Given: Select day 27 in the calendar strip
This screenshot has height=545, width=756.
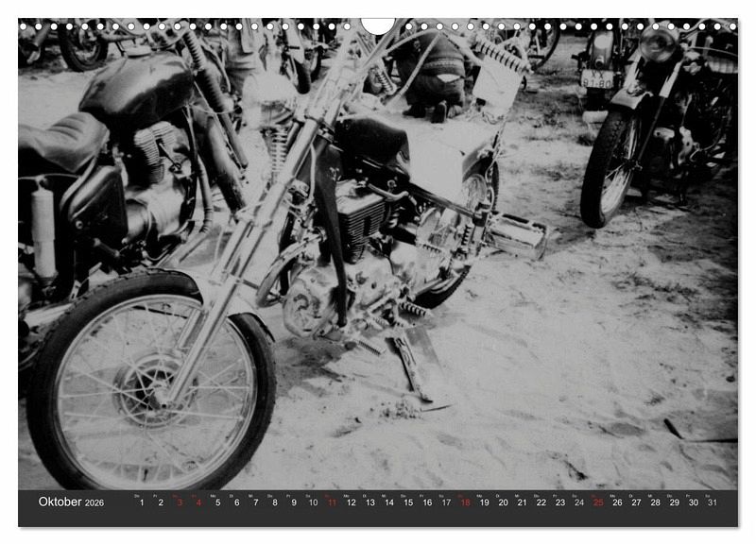Looking at the screenshot, I should pos(636,502).
